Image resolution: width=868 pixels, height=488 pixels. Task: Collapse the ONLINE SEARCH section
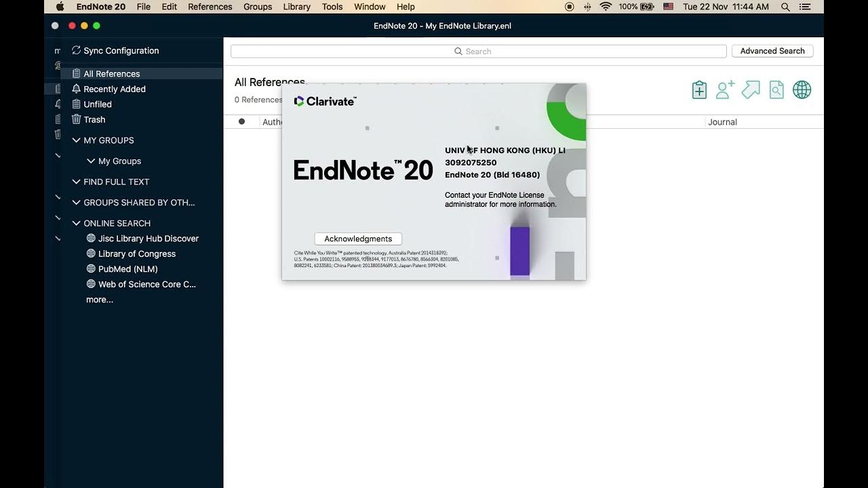click(77, 223)
